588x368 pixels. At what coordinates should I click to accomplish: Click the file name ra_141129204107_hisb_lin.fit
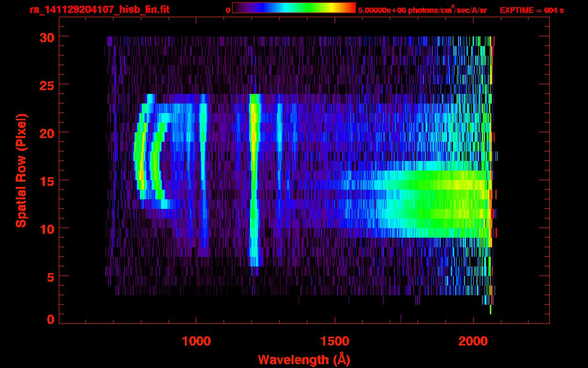point(99,10)
